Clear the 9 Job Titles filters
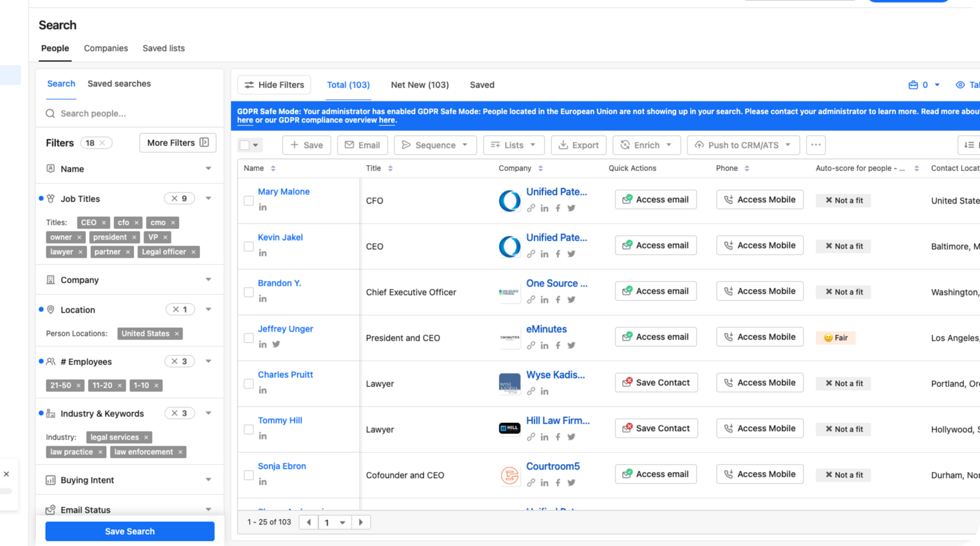 click(x=174, y=198)
